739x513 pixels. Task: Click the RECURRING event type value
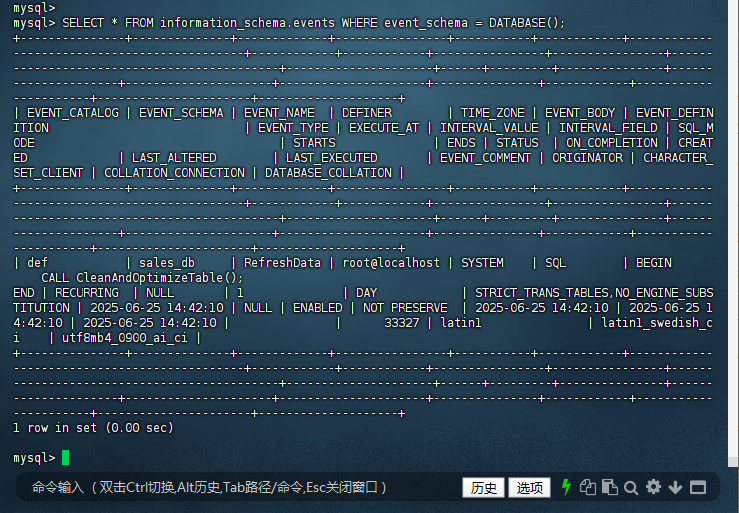click(87, 293)
